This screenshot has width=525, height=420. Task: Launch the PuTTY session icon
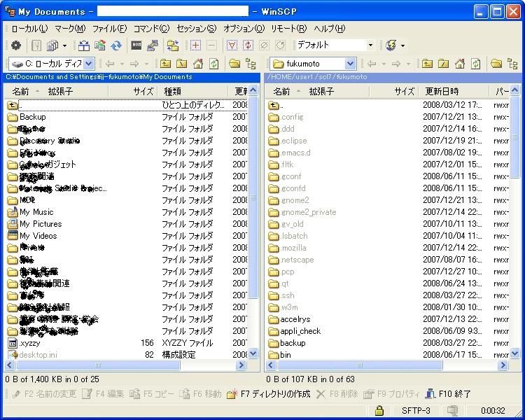(153, 45)
